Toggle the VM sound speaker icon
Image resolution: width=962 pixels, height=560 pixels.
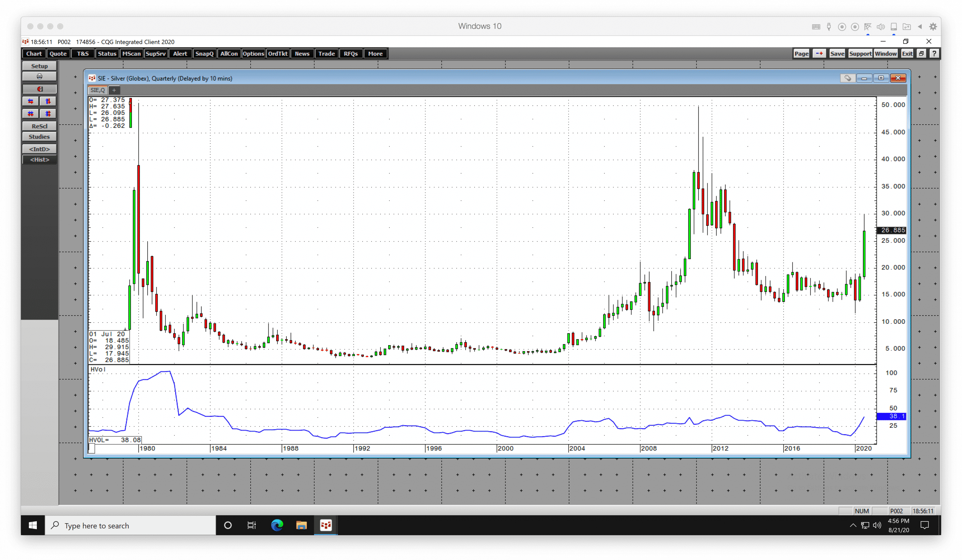tap(880, 27)
